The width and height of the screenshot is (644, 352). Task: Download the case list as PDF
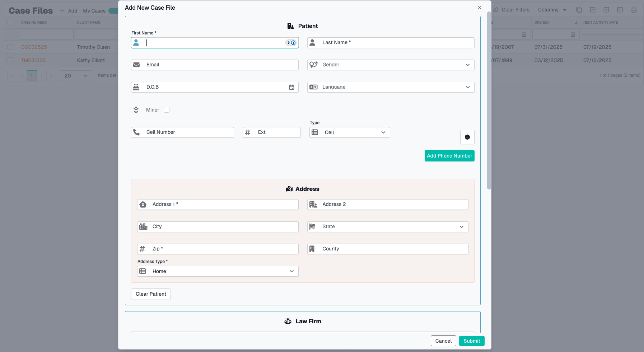pos(620,10)
